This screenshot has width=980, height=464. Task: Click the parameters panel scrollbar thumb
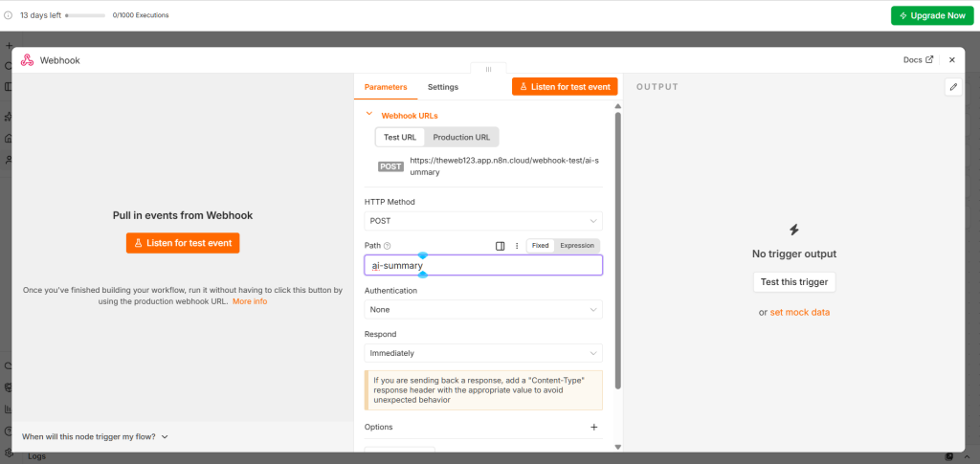[617, 250]
